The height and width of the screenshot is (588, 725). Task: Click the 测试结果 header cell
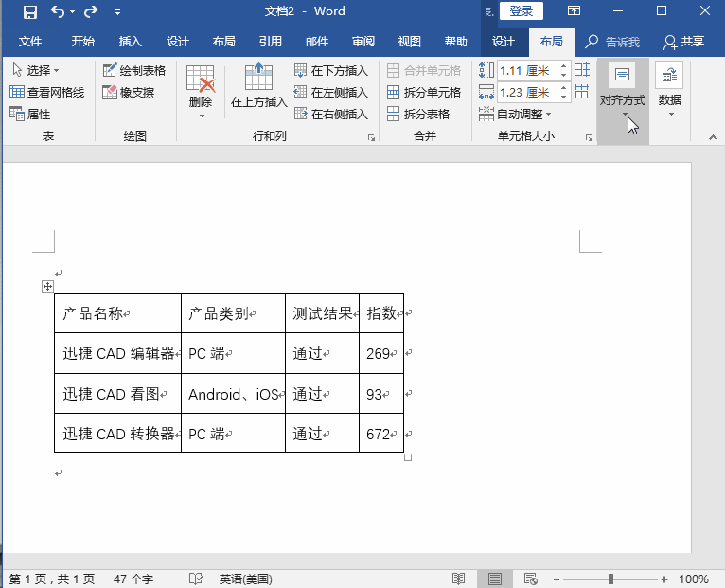[322, 313]
